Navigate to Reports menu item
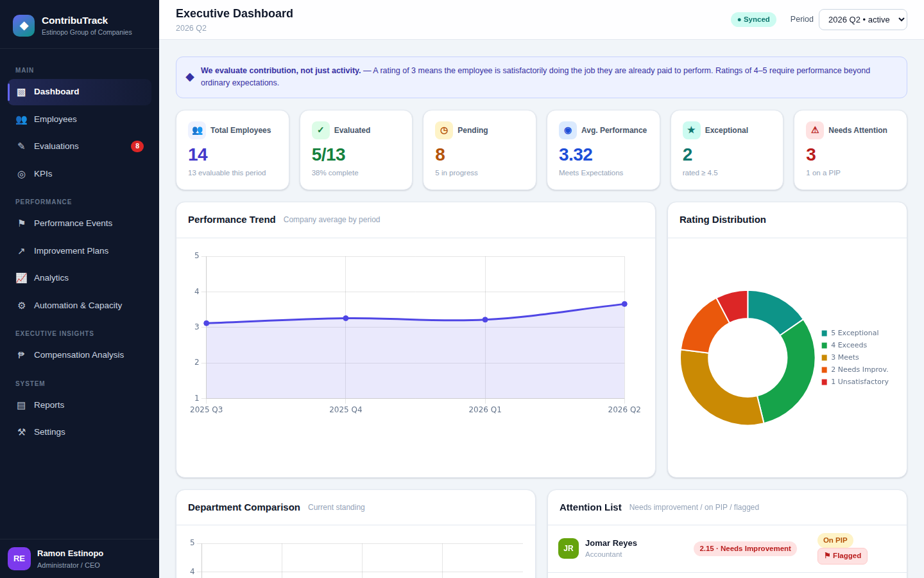The height and width of the screenshot is (578, 924). [80, 405]
